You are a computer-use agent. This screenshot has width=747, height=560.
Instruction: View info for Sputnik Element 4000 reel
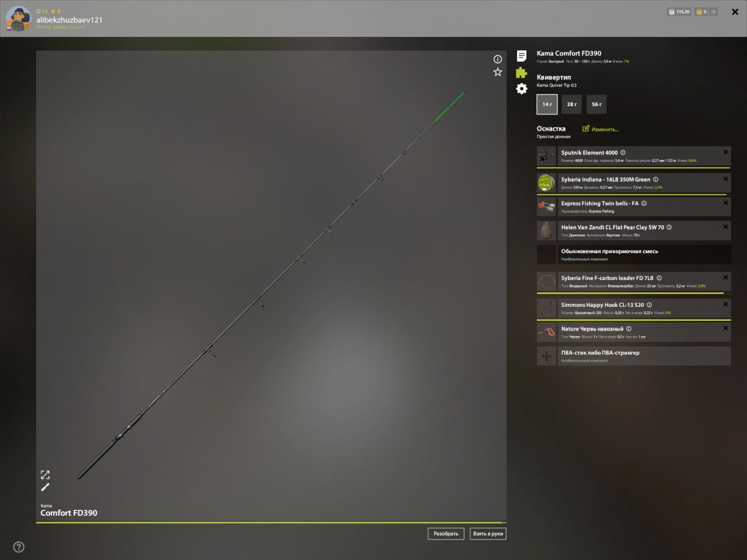coord(623,152)
